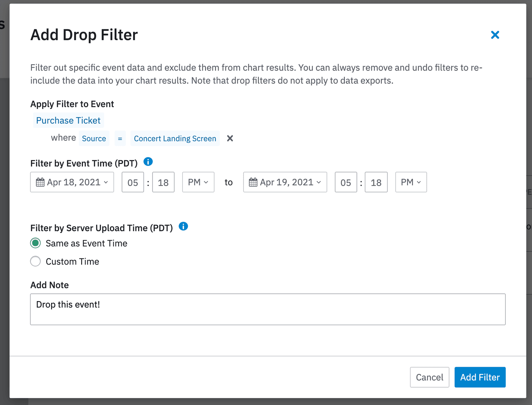Click the Purchase Ticket event selector
Image resolution: width=532 pixels, height=405 pixels.
68,120
